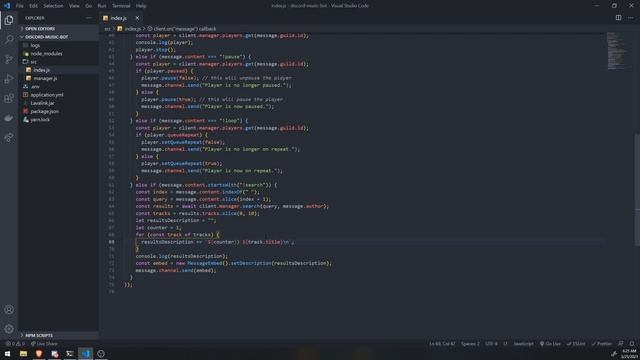This screenshot has height=360, width=640.
Task: Open the Go menu
Action: [89, 6]
